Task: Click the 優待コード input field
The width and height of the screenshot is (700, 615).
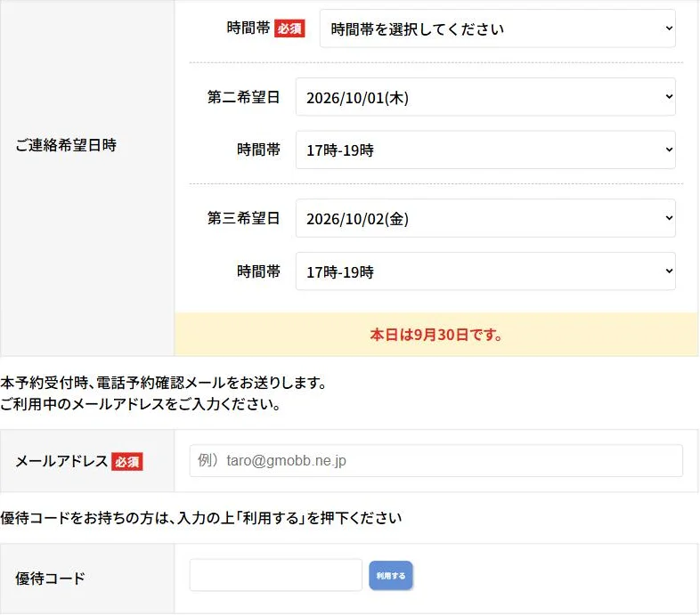Action: tap(275, 575)
